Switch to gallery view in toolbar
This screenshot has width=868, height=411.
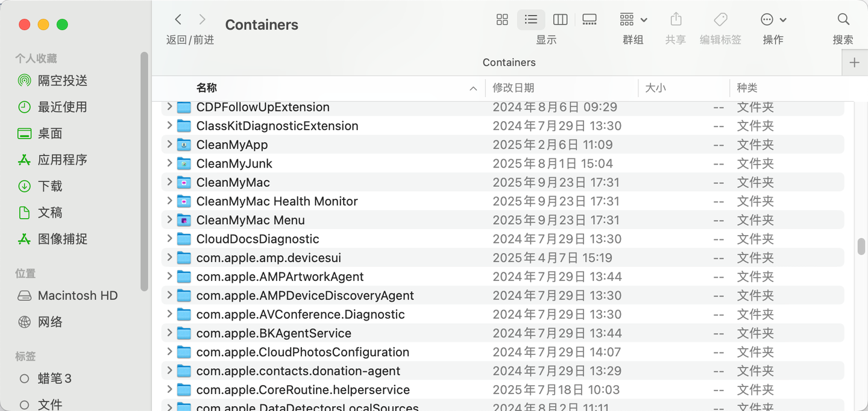coord(590,20)
